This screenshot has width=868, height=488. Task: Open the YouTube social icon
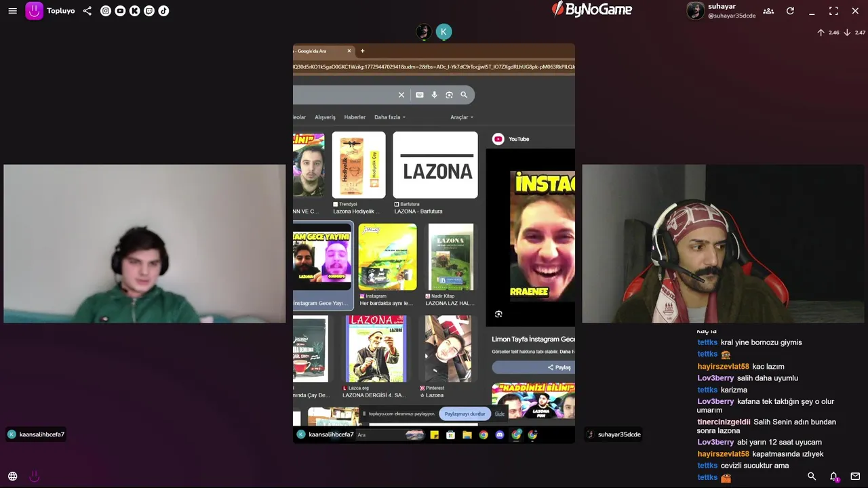click(120, 11)
